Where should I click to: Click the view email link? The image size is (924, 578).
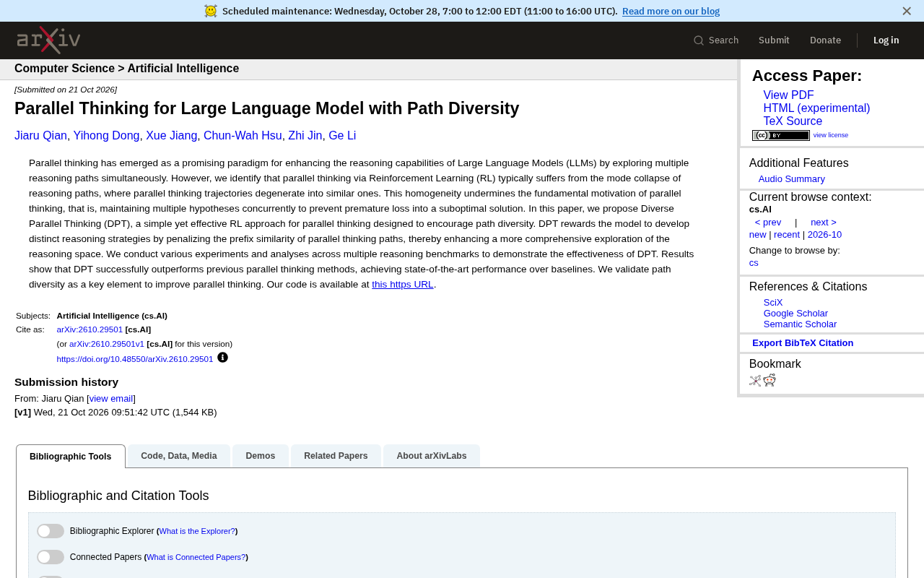point(111,399)
